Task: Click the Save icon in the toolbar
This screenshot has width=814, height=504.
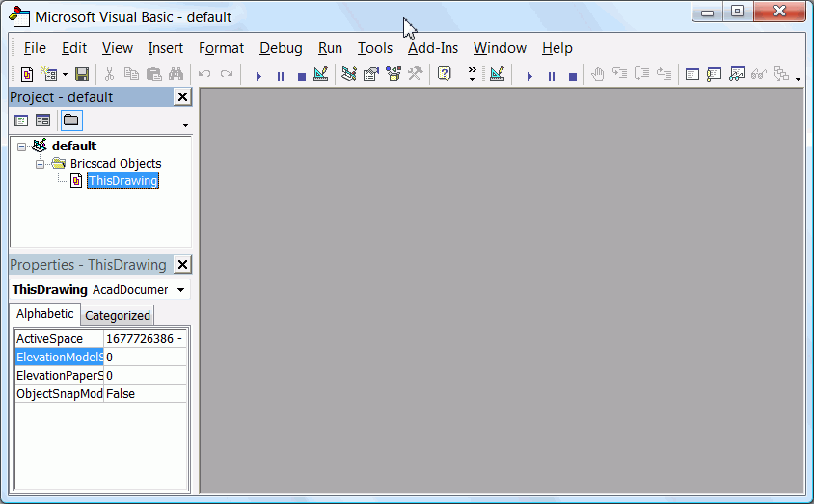Action: [x=82, y=74]
